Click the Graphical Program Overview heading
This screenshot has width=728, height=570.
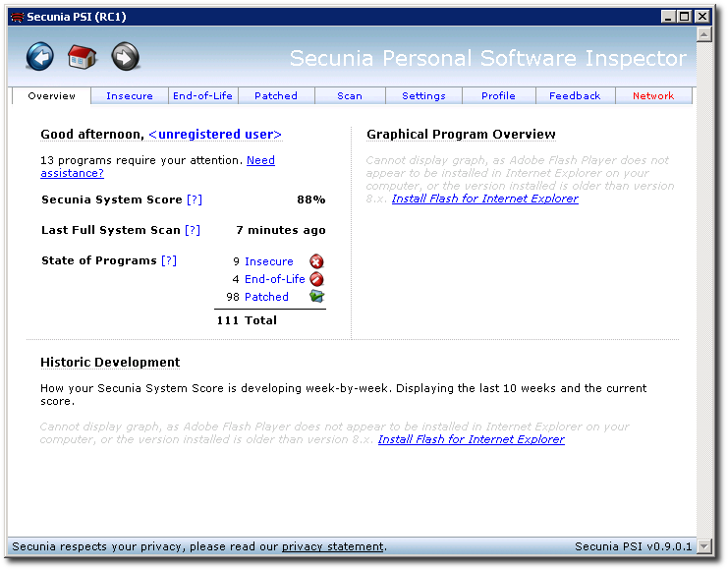point(461,135)
